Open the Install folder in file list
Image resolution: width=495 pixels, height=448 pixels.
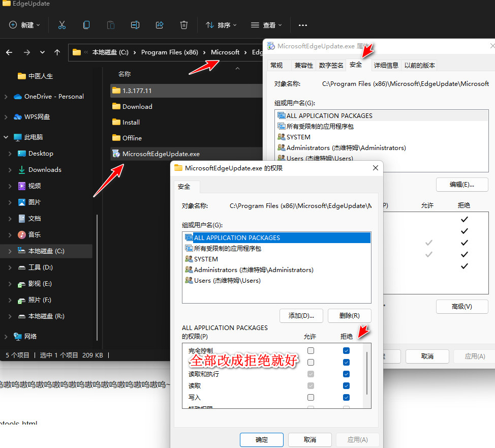click(186, 122)
